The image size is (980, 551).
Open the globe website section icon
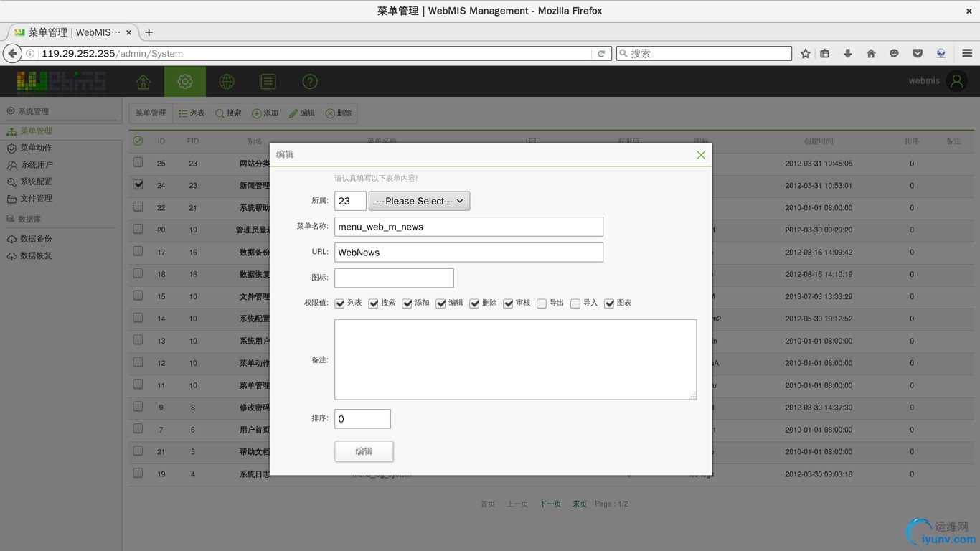point(227,82)
